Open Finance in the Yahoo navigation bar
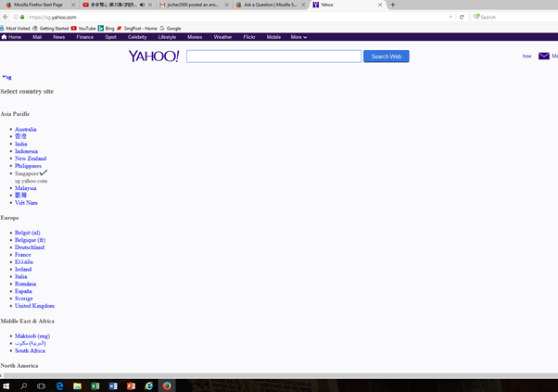Image resolution: width=558 pixels, height=392 pixels. [x=84, y=37]
